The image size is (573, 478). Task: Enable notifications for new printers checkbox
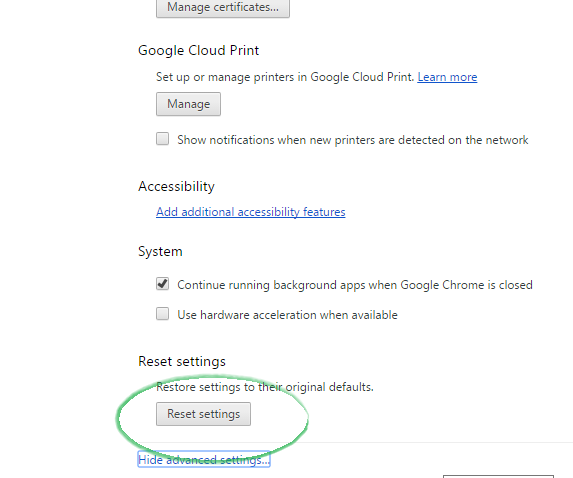pyautogui.click(x=163, y=139)
